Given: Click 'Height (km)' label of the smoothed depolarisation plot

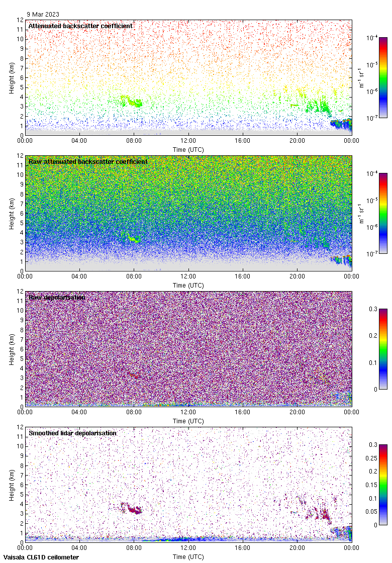Looking at the screenshot, I should click(x=12, y=486).
